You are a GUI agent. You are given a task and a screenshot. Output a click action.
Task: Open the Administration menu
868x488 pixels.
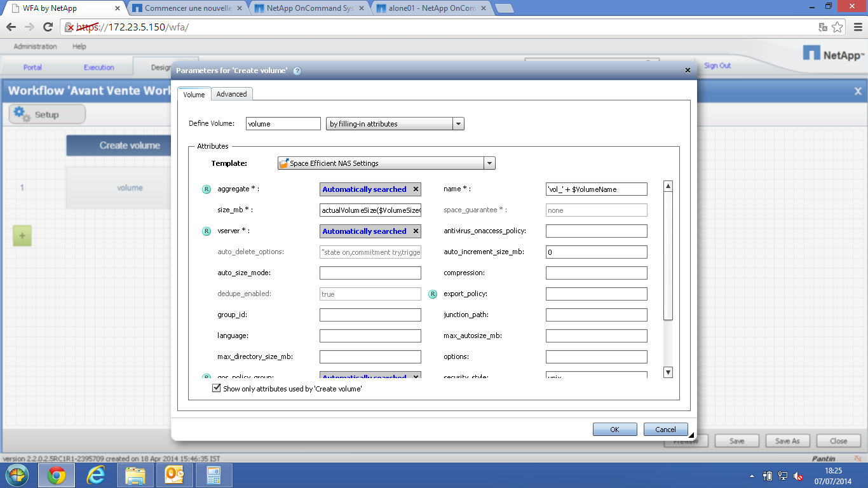coord(35,46)
